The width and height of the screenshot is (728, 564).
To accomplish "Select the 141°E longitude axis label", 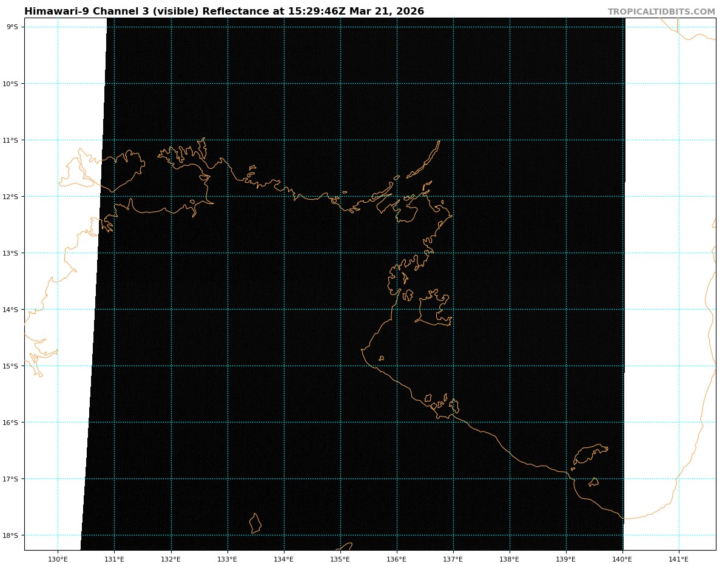I will [678, 559].
